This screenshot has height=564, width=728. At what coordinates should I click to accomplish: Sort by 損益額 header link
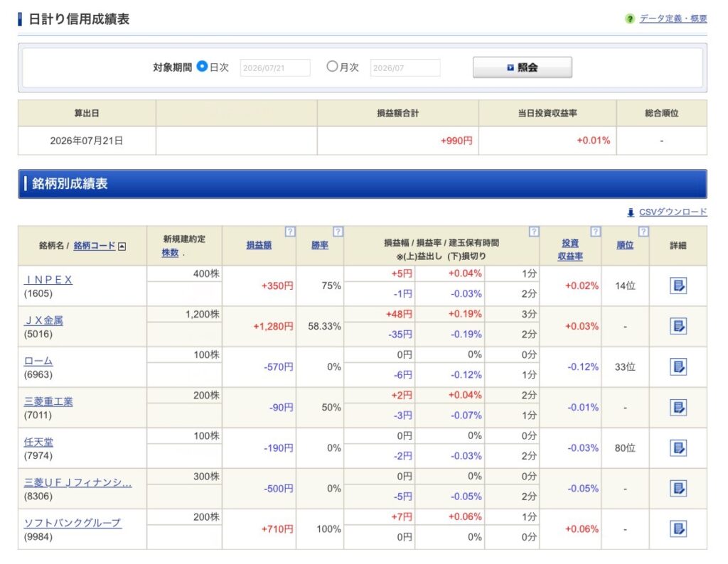[259, 245]
